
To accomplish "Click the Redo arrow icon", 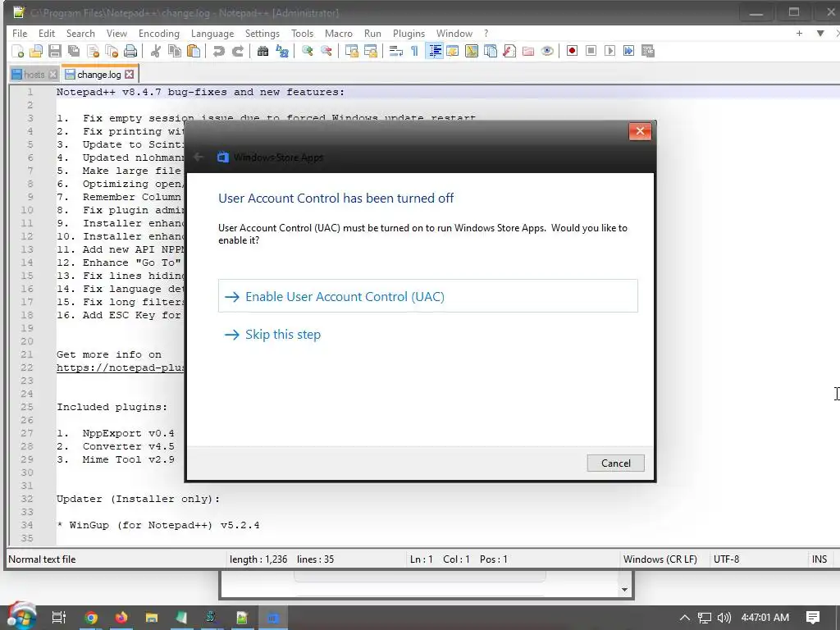I will coord(237,51).
